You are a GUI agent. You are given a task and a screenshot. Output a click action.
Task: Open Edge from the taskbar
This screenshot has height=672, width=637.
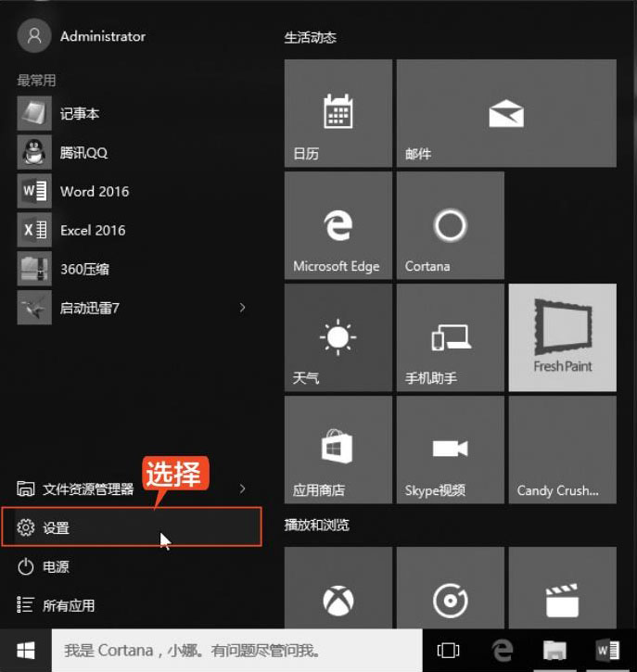502,651
